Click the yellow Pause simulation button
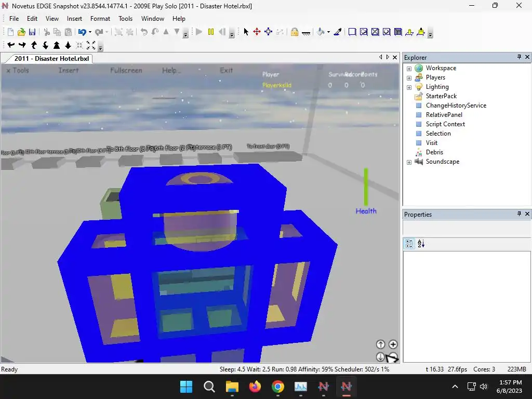 coord(211,32)
